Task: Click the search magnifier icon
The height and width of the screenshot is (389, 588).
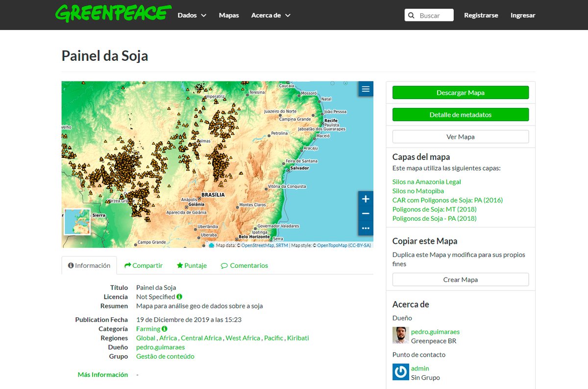Action: point(412,15)
